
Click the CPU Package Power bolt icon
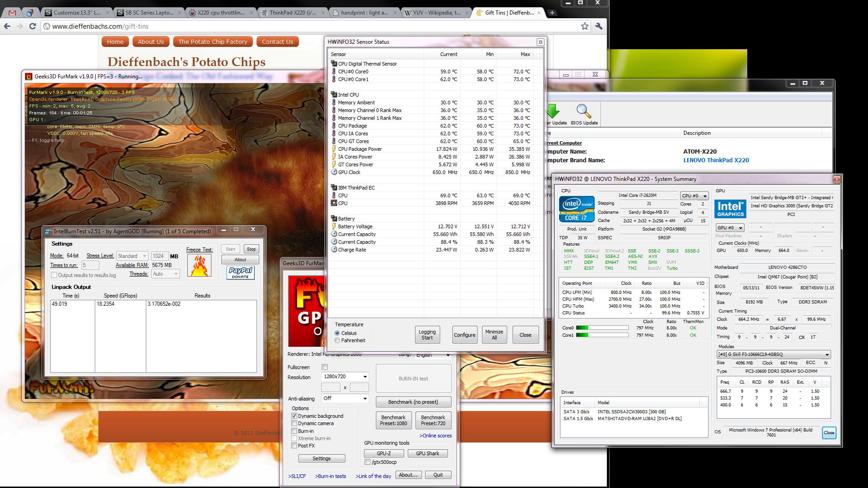[334, 149]
